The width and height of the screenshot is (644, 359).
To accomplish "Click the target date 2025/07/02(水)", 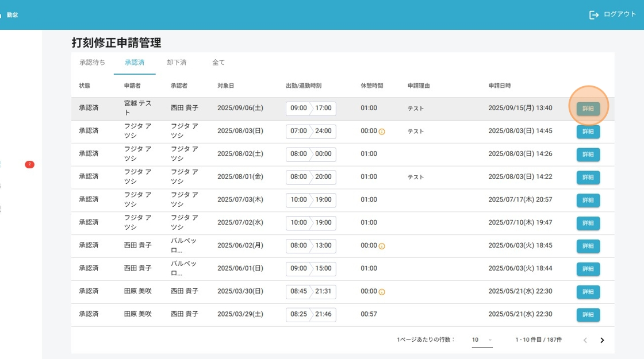I will pos(240,222).
